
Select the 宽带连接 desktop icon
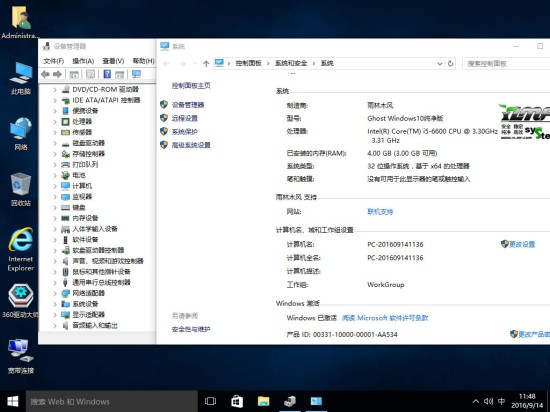pos(21,357)
